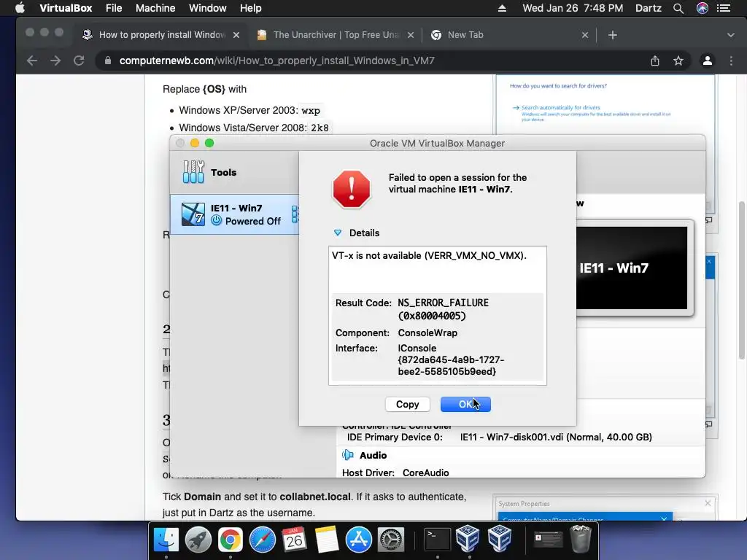Viewport: 747px width, 560px height.
Task: Copy the error details
Action: click(407, 404)
